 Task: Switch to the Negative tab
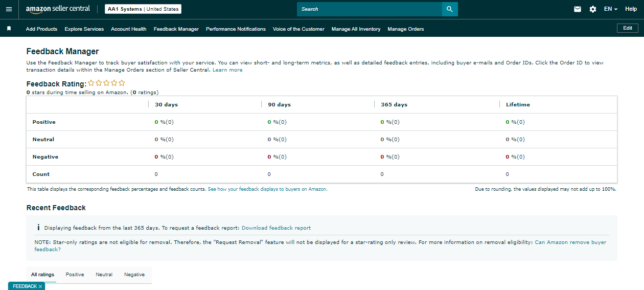[x=134, y=275]
